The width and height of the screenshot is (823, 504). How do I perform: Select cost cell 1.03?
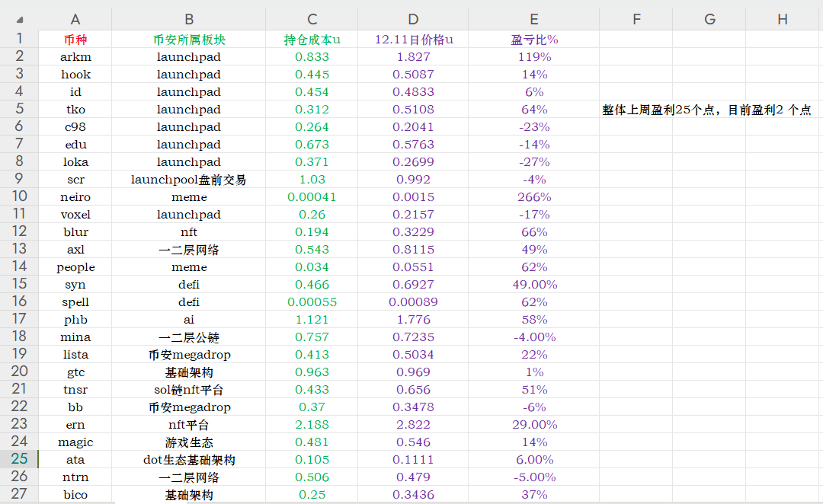click(312, 180)
